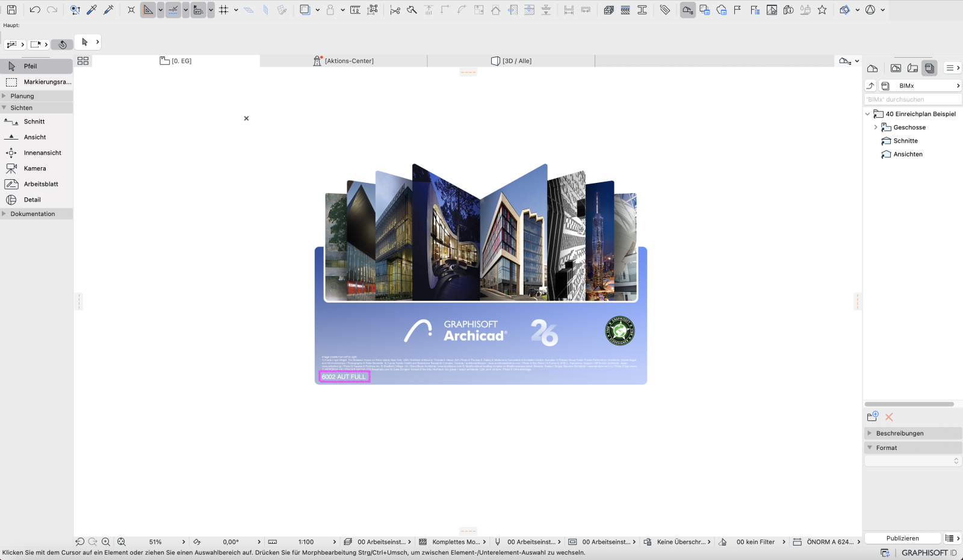Click the Save icon in toolbar
The height and width of the screenshot is (560, 963).
(11, 10)
